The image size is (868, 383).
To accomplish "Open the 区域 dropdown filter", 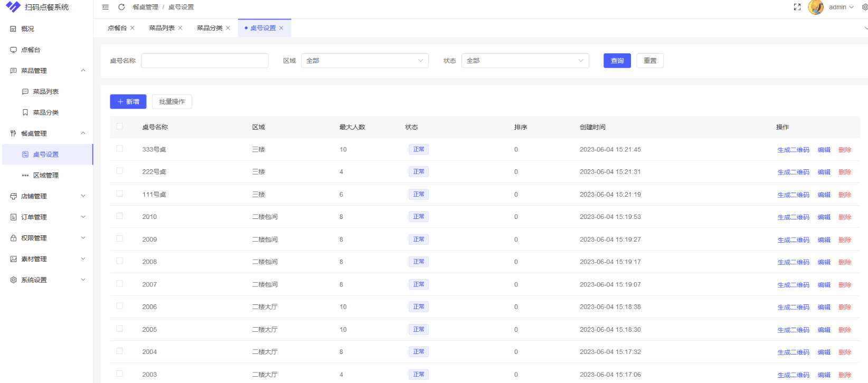I will (x=365, y=61).
